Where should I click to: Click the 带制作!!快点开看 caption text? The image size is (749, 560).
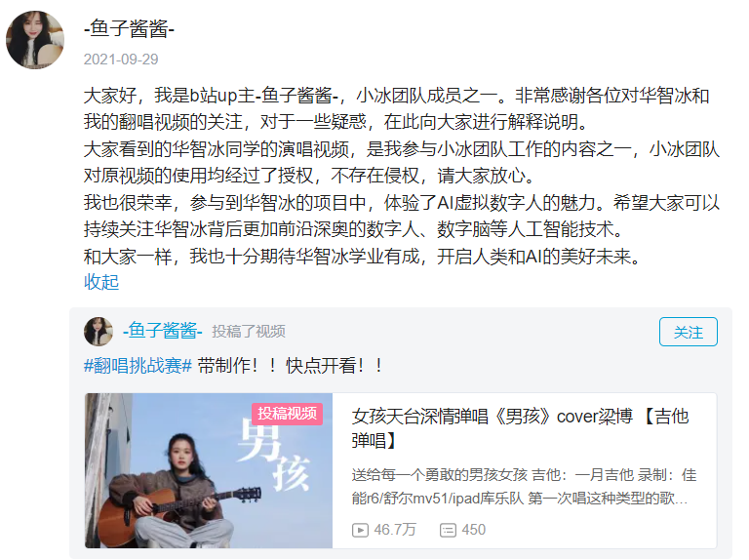pos(291,366)
